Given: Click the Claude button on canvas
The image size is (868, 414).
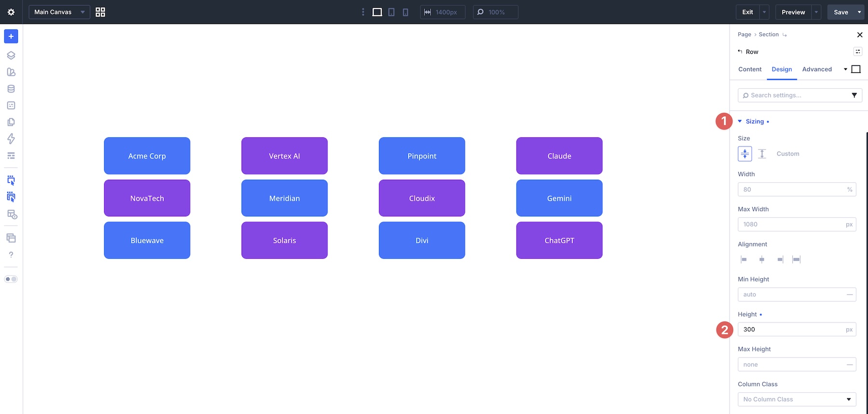Looking at the screenshot, I should [559, 156].
